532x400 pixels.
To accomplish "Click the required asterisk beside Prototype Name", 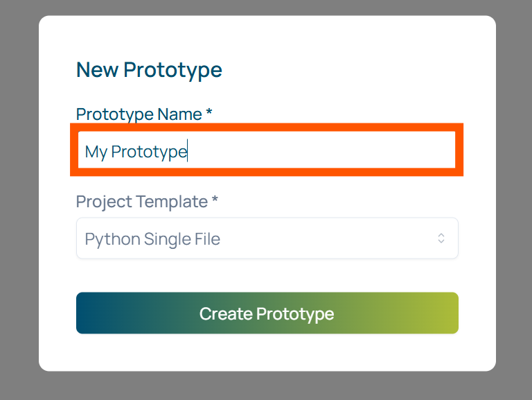I will (209, 114).
